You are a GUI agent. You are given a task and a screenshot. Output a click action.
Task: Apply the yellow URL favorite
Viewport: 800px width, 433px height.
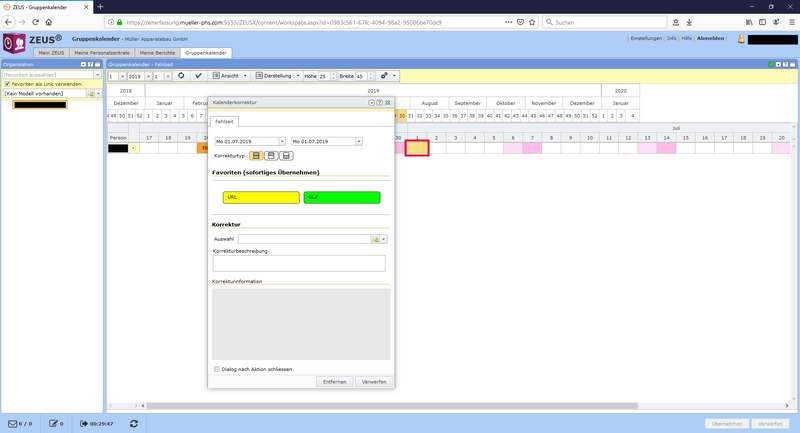point(261,197)
